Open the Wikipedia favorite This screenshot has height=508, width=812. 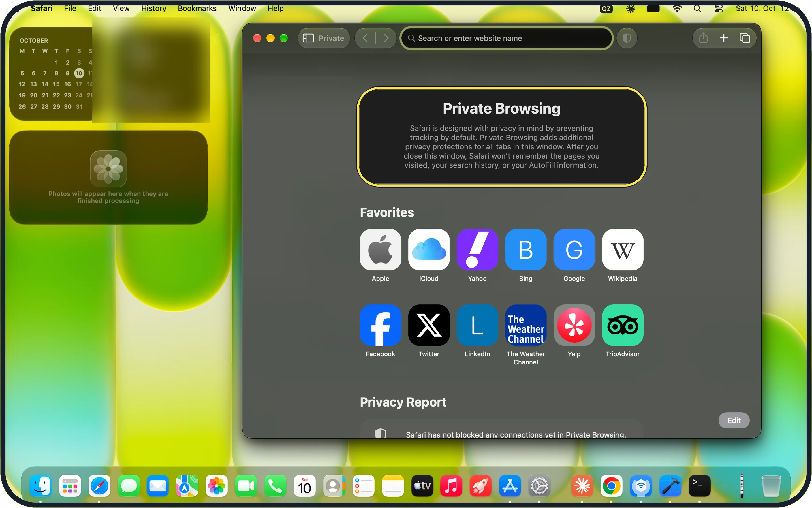[x=622, y=250]
